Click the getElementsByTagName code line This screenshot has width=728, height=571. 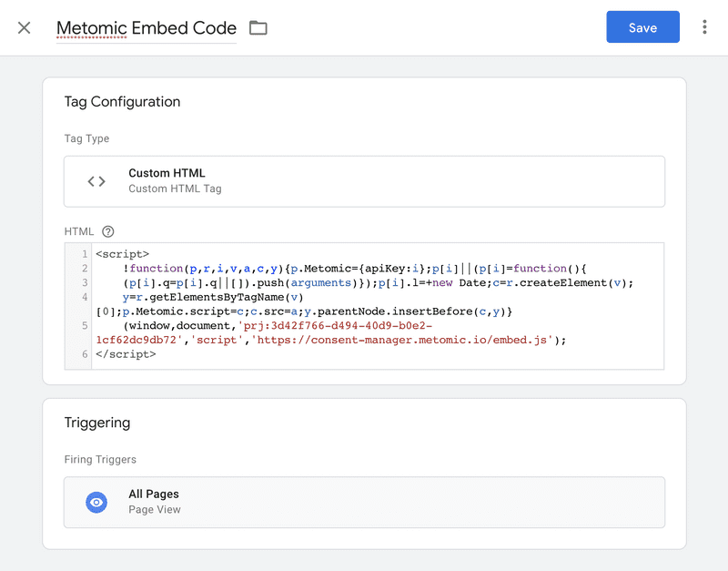tap(213, 297)
